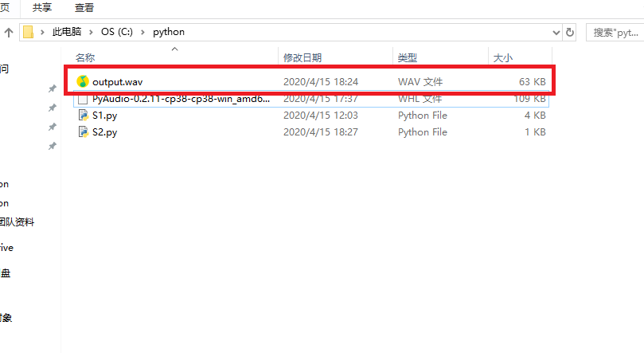This screenshot has width=644, height=353.
Task: Select the PyAudio WHL file icon
Action: [x=83, y=100]
